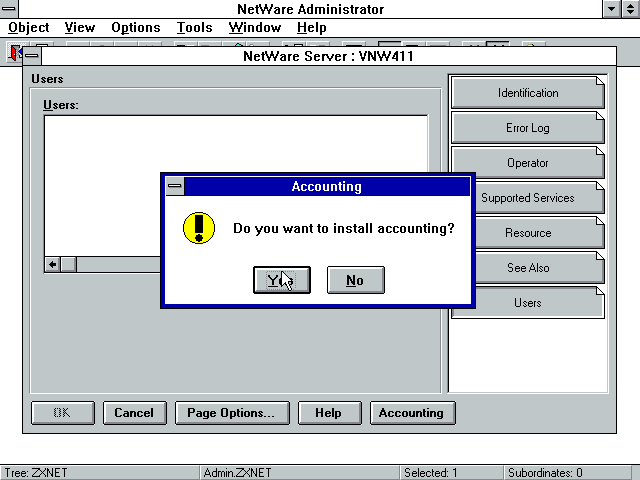The width and height of the screenshot is (640, 480).
Task: Click the Users list horizontal scroll thumb
Action: pos(68,264)
